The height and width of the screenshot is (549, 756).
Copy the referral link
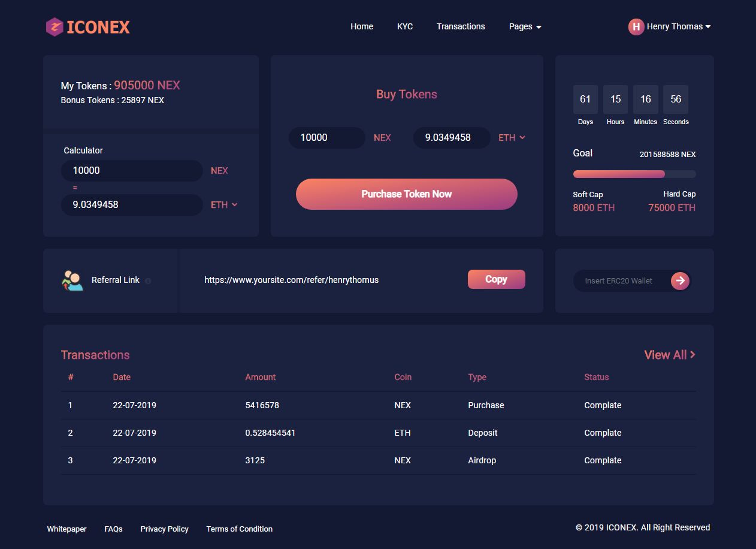496,279
